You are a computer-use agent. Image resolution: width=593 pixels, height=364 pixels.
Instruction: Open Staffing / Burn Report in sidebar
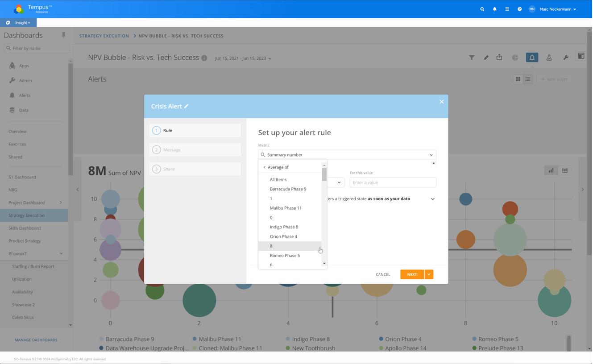[33, 266]
